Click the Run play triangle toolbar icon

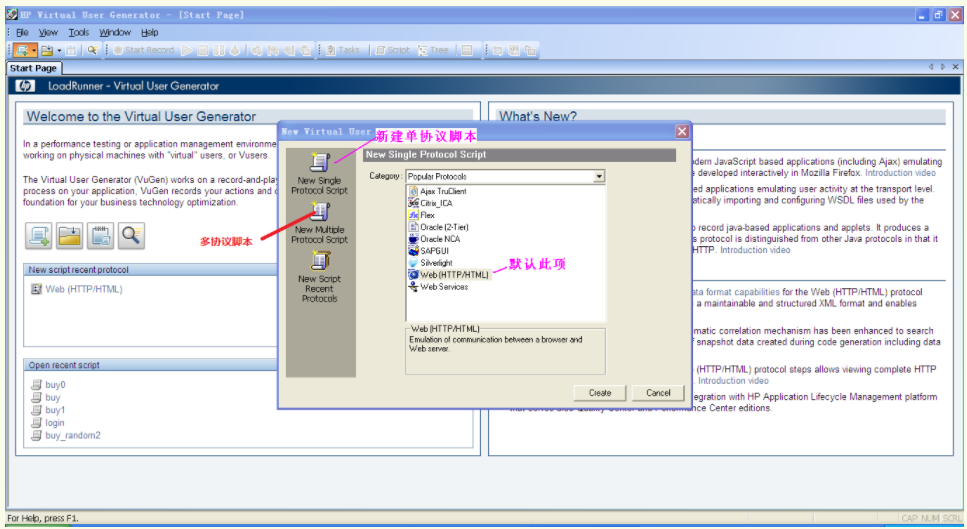(x=187, y=50)
